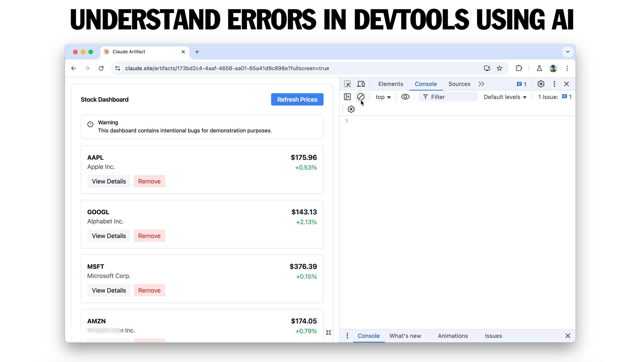Create a live expression with eye icon

tap(405, 97)
